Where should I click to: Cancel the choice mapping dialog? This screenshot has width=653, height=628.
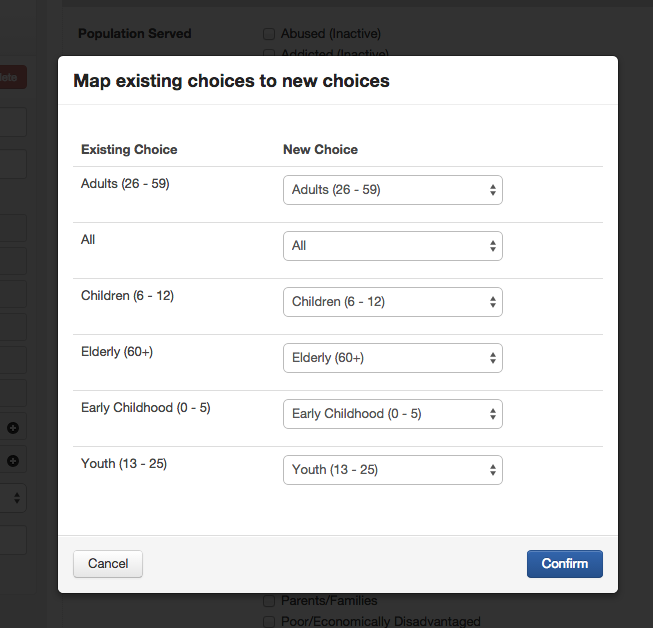tap(108, 564)
